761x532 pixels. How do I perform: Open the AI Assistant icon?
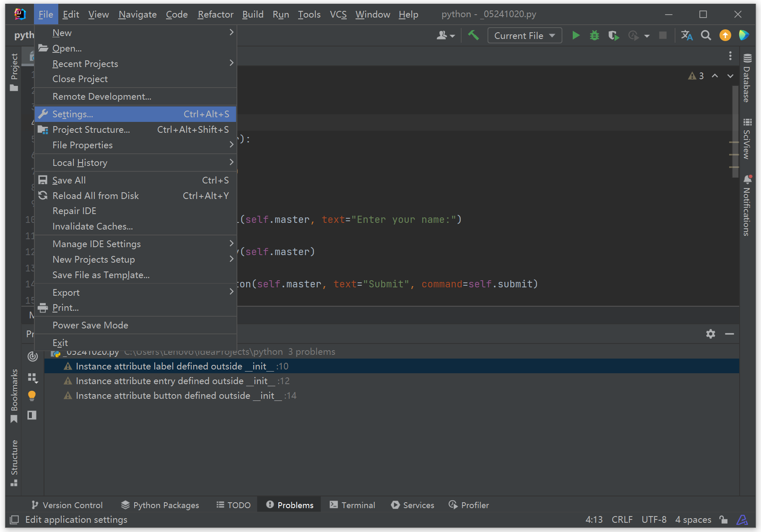[x=744, y=35]
